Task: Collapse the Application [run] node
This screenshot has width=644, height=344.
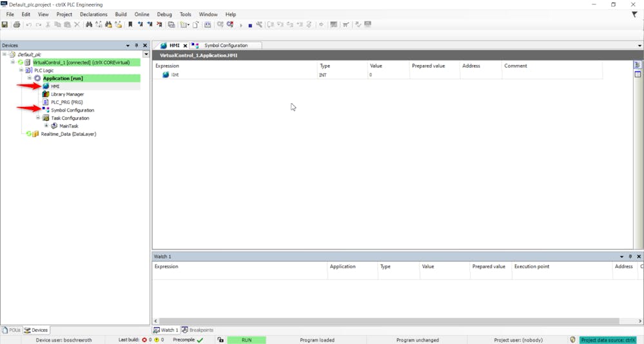Action: [x=30, y=78]
